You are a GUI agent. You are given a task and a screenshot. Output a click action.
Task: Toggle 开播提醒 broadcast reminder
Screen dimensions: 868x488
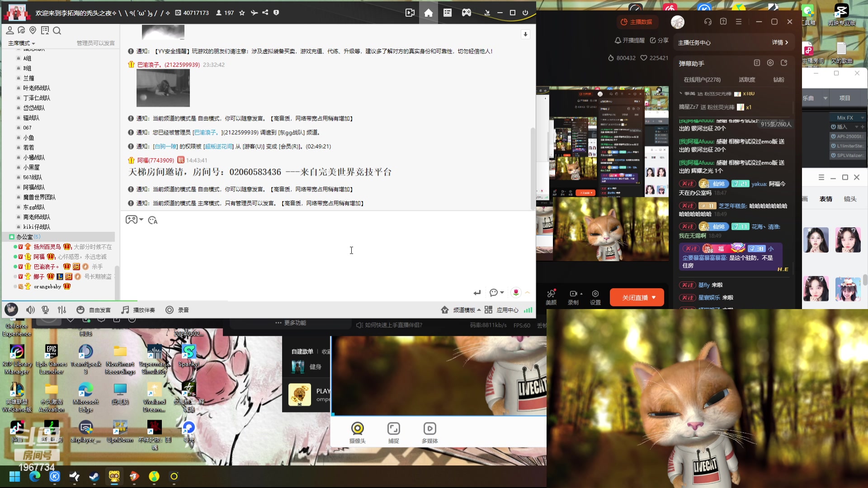click(x=629, y=40)
